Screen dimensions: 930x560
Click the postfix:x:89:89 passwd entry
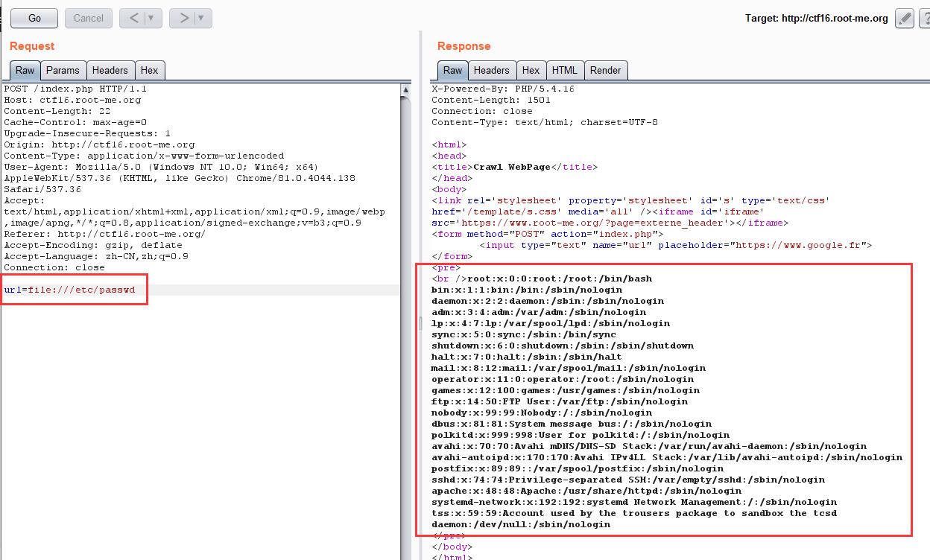[x=578, y=468]
